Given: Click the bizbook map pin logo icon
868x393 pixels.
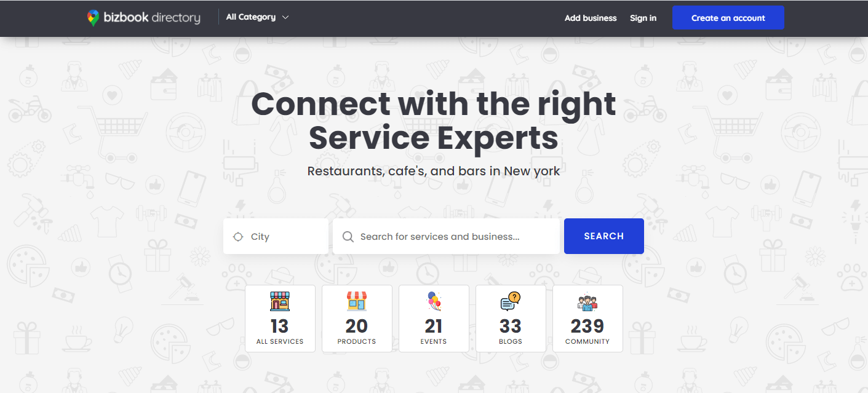Looking at the screenshot, I should pyautogui.click(x=93, y=18).
